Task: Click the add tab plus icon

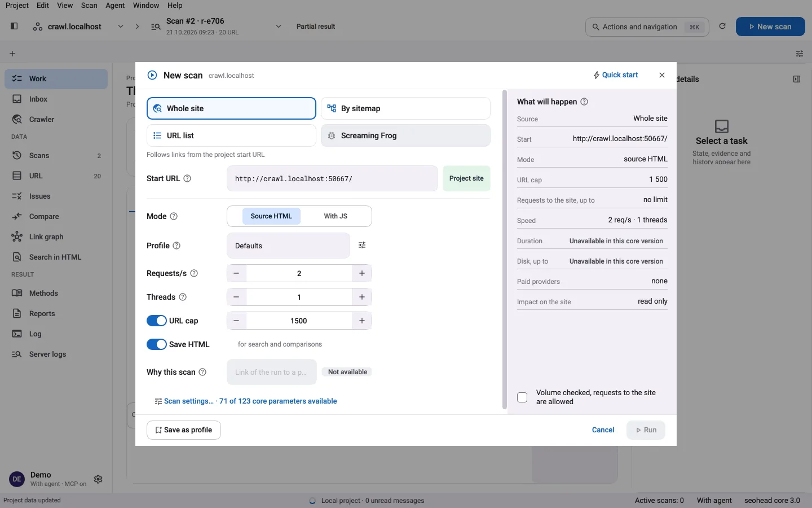Action: point(12,54)
